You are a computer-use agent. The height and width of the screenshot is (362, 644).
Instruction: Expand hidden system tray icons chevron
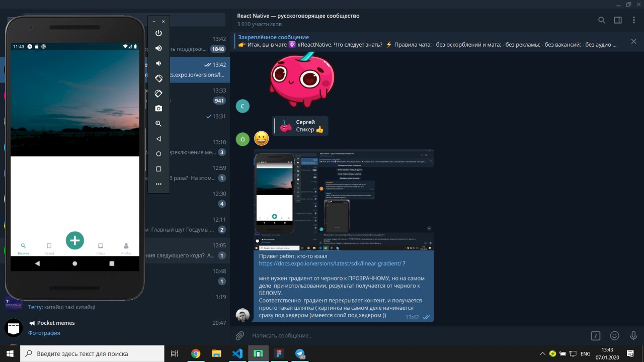tap(542, 353)
